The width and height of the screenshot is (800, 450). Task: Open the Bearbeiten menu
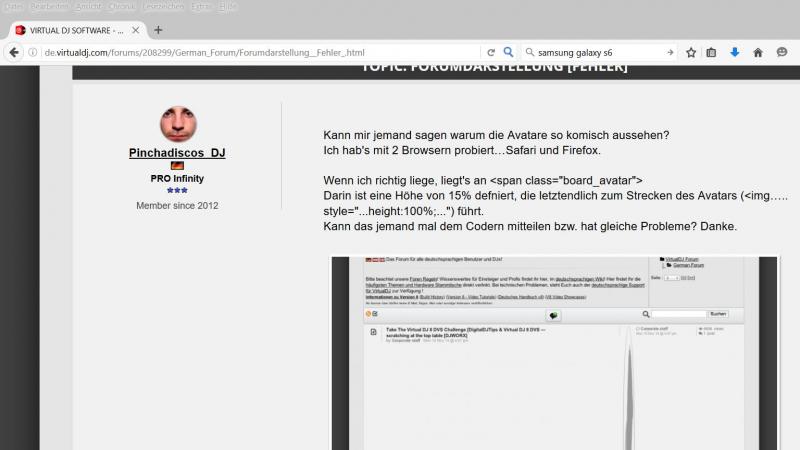pyautogui.click(x=49, y=7)
